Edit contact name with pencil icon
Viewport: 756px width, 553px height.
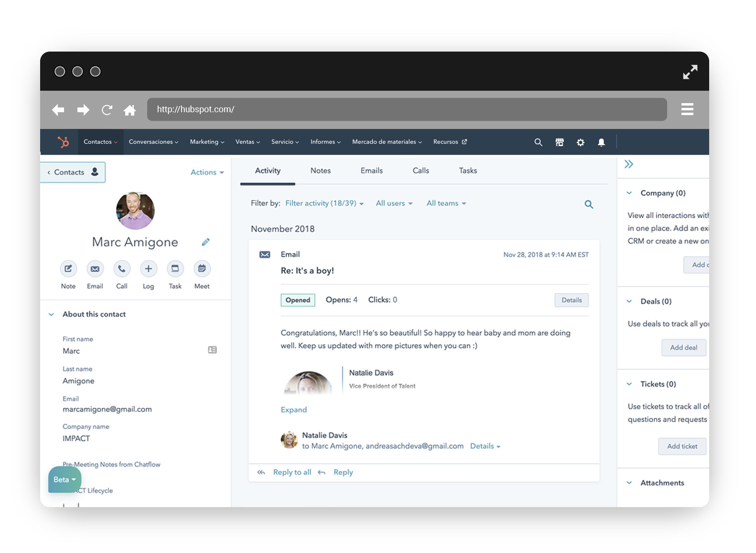point(205,242)
